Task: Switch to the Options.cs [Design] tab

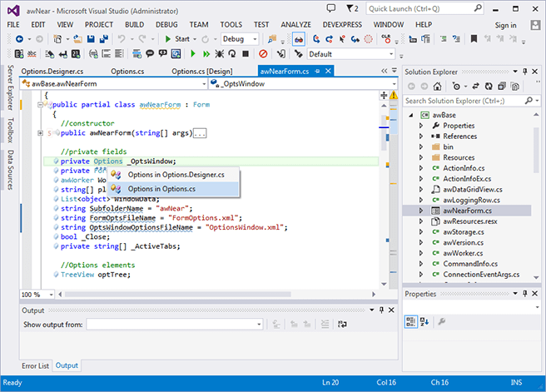Action: pos(201,72)
